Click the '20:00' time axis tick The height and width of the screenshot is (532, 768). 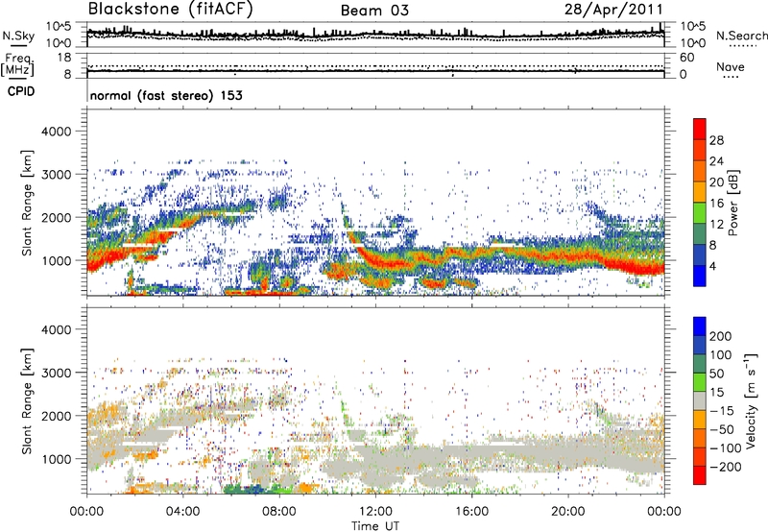(x=568, y=512)
